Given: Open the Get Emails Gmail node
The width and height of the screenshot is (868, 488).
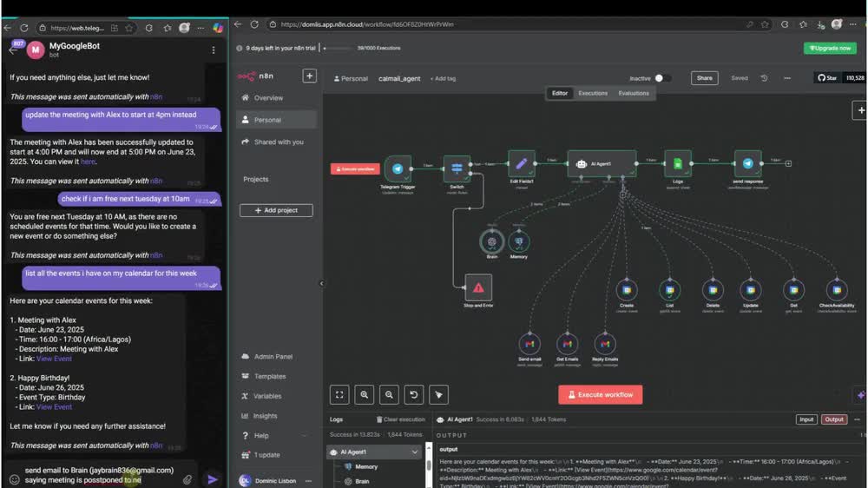Looking at the screenshot, I should [x=568, y=344].
